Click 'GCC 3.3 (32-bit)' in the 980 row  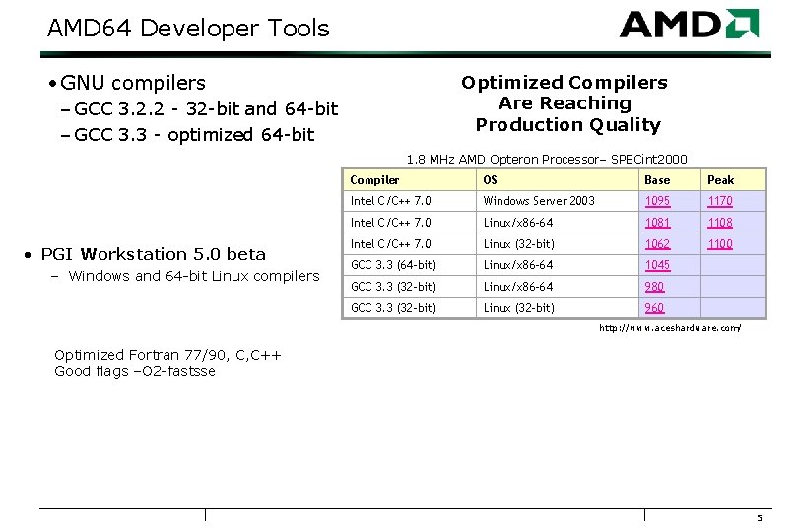pyautogui.click(x=393, y=287)
